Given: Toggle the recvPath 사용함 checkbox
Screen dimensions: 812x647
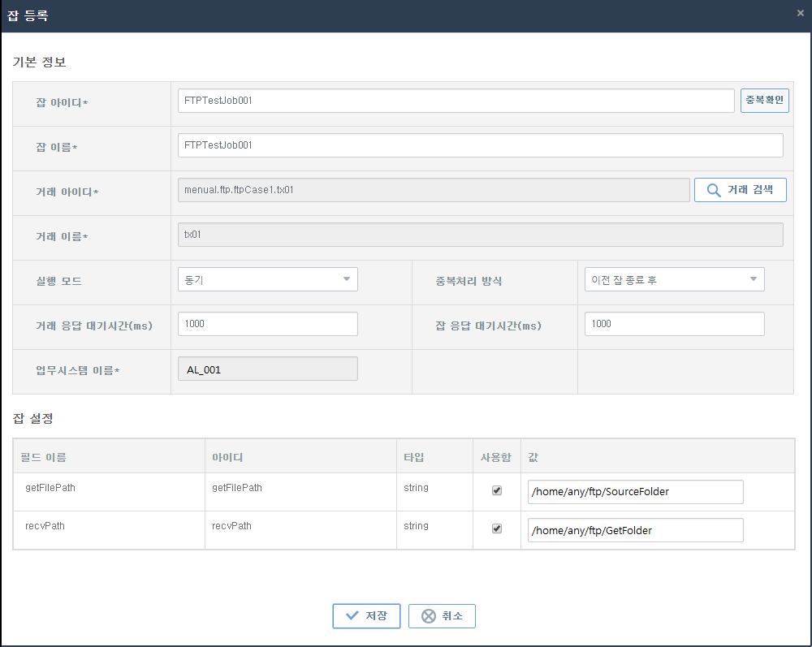Looking at the screenshot, I should 497,528.
